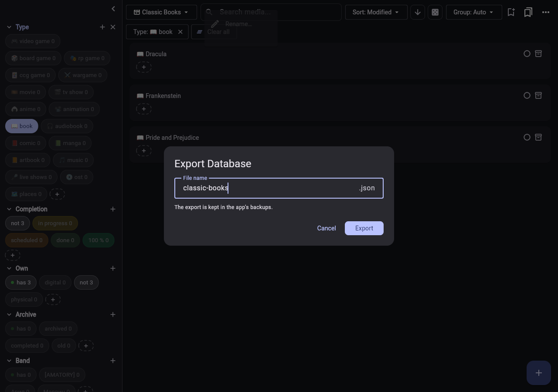This screenshot has height=392, width=558.
Task: Collapse the Own section
Action: (9, 268)
